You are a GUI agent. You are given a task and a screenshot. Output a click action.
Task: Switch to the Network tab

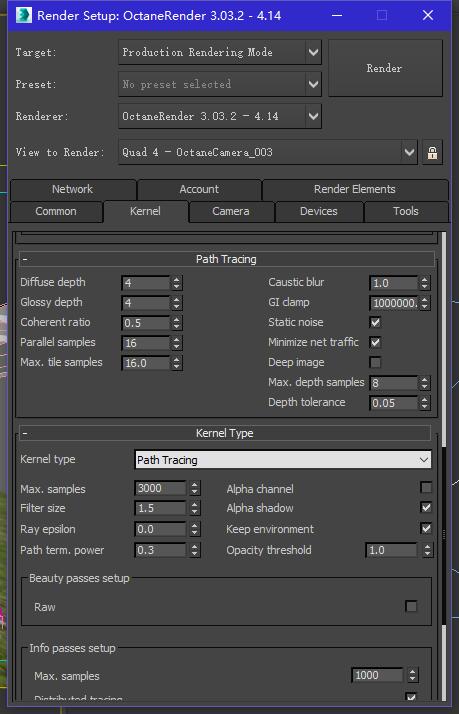pyautogui.click(x=73, y=189)
